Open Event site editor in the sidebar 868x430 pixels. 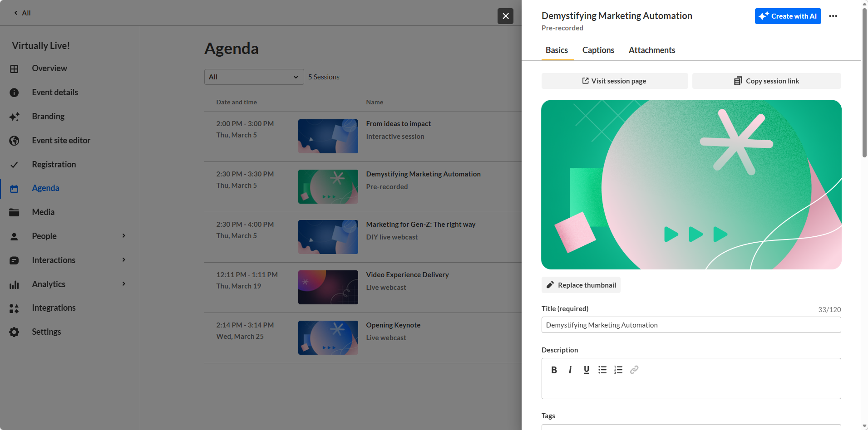pos(61,141)
